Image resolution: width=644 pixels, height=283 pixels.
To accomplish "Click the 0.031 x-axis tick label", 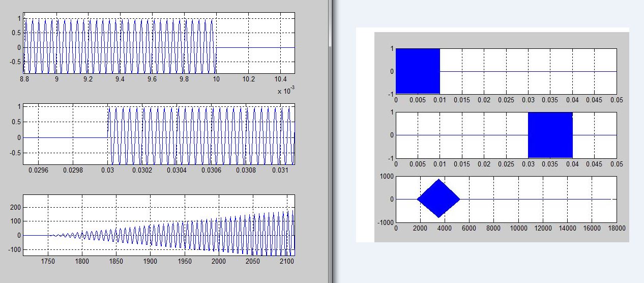I will (x=281, y=169).
